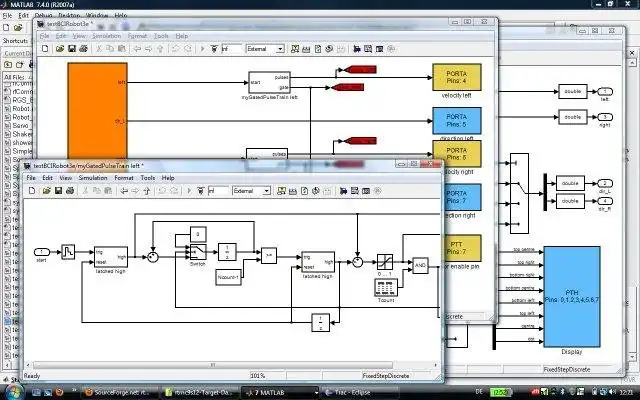Image resolution: width=640 pixels, height=400 pixels.
Task: Expand External mode dropdown in testBCIRobot3e window
Action: [x=280, y=49]
